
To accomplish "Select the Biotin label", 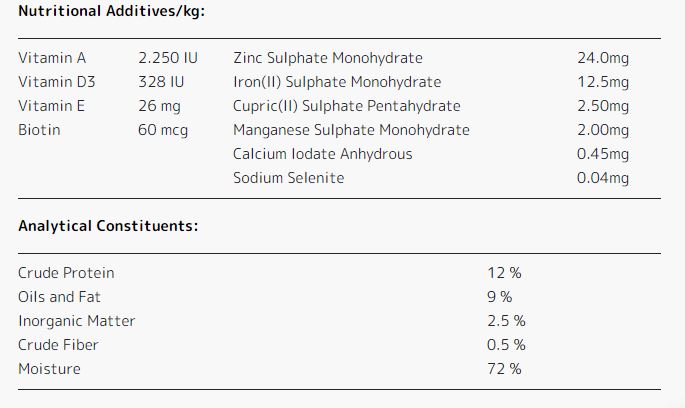I will [x=39, y=130].
